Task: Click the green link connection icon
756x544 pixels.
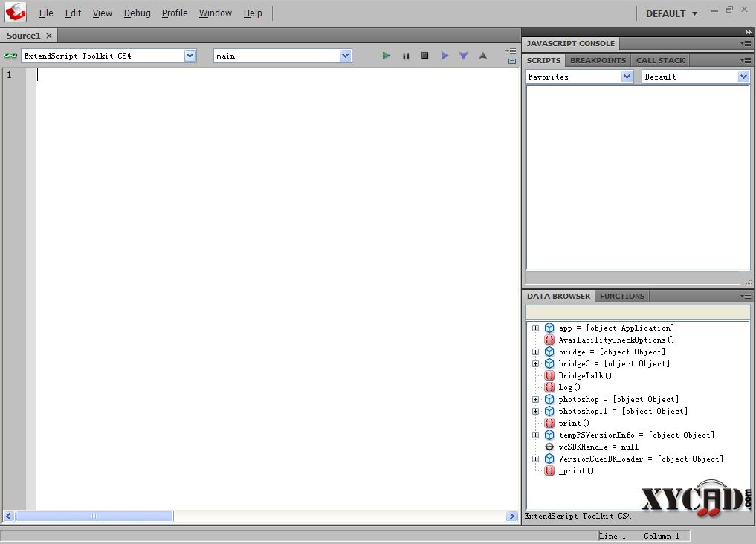Action: coord(10,56)
